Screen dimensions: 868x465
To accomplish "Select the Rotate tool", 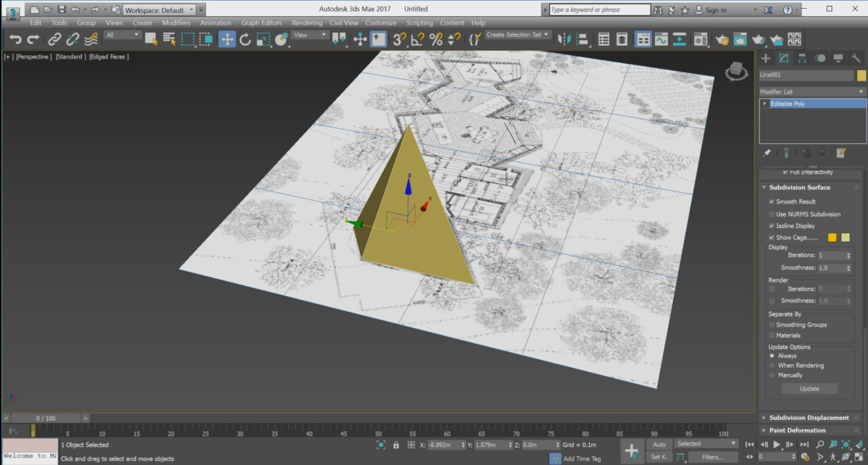I will pyautogui.click(x=244, y=39).
